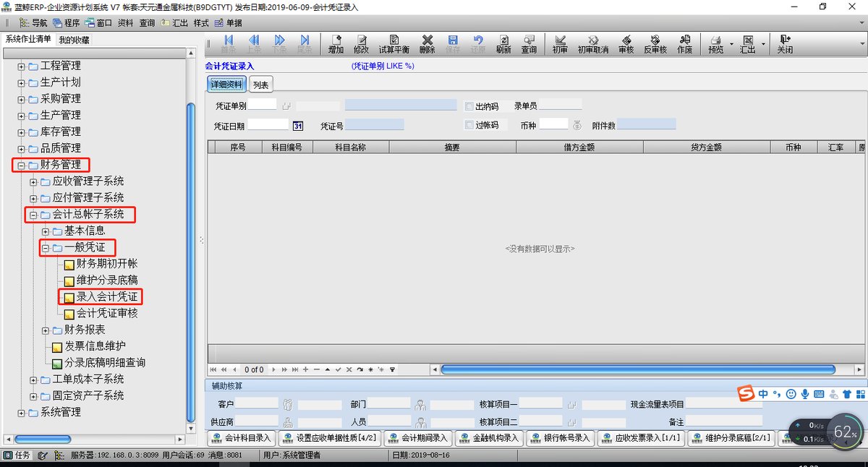Open the 程序 menu
Viewport: 868px width, 467px height.
pos(66,22)
